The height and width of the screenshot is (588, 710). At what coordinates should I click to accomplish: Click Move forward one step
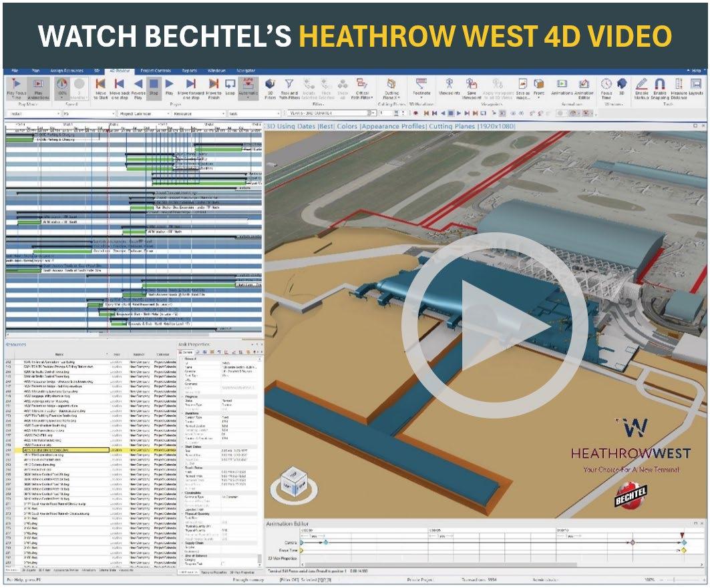click(190, 89)
